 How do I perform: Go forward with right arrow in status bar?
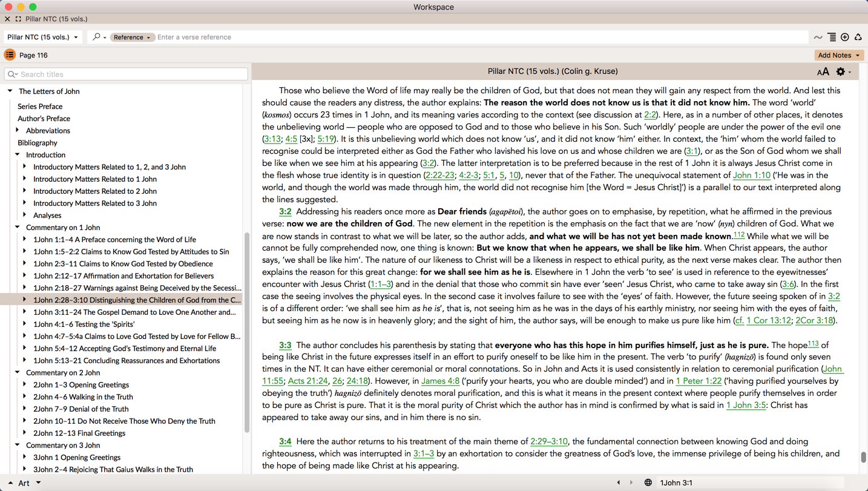tap(631, 483)
